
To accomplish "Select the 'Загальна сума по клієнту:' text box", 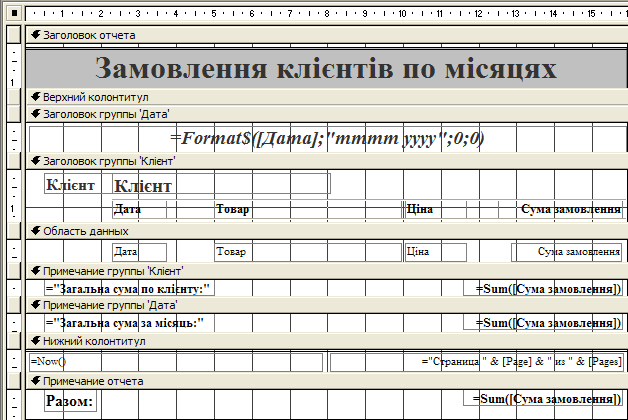I will point(129,288).
